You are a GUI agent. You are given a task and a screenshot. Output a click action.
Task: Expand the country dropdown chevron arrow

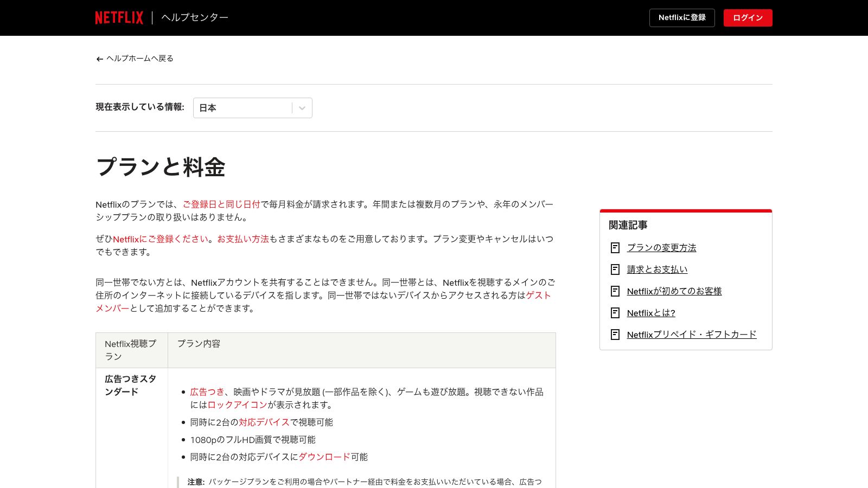[302, 108]
